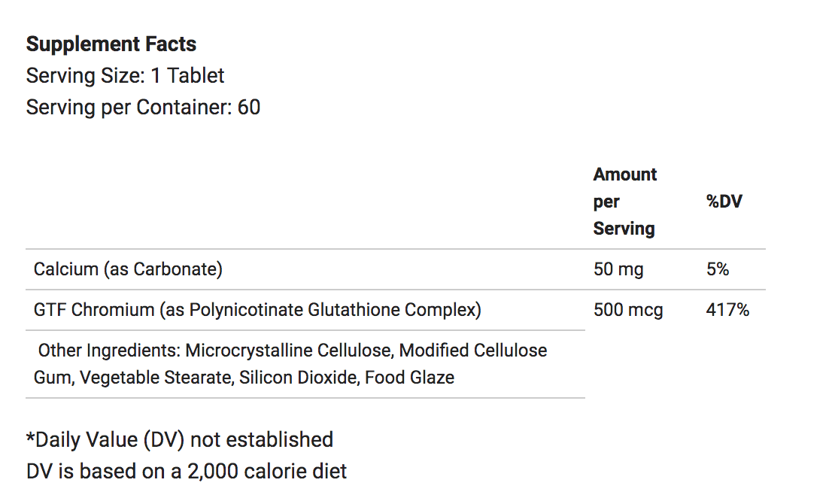
Task: Click the Modified Cellulose text
Action: point(472,351)
